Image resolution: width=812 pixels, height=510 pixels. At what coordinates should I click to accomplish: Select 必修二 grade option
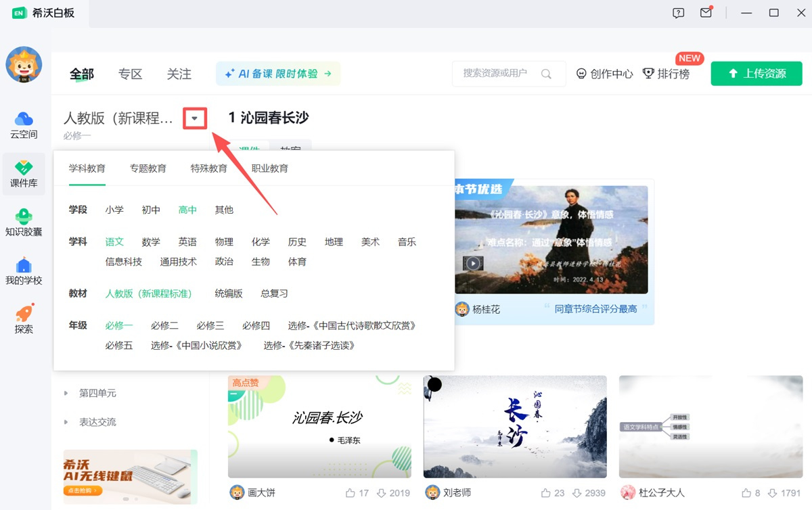[164, 325]
